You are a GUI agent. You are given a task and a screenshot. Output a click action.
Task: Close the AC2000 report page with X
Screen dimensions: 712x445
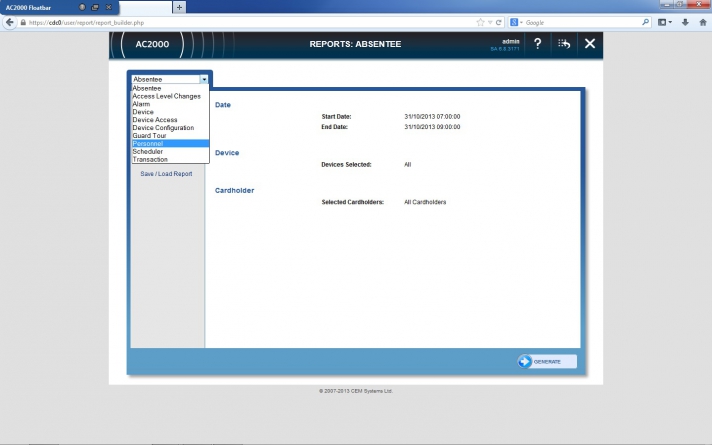590,44
